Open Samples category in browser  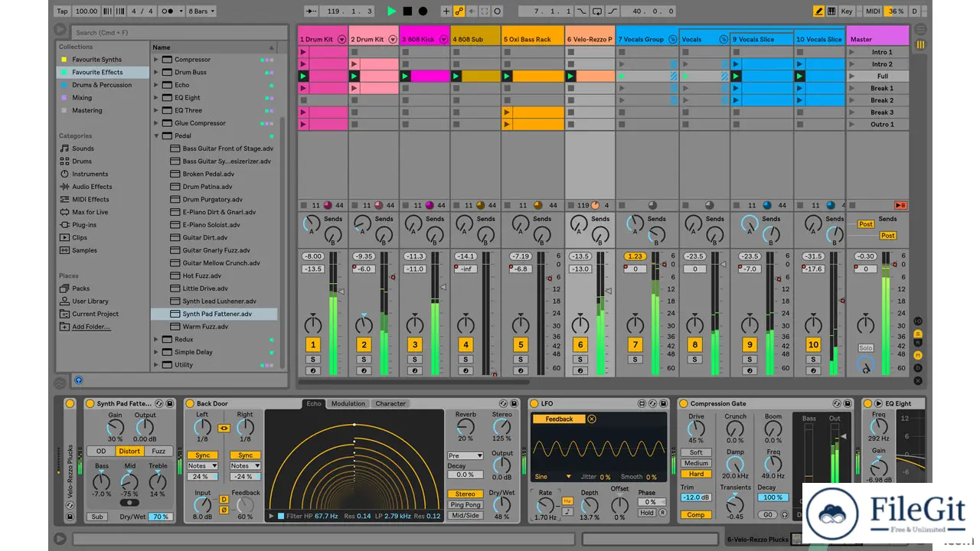click(84, 250)
